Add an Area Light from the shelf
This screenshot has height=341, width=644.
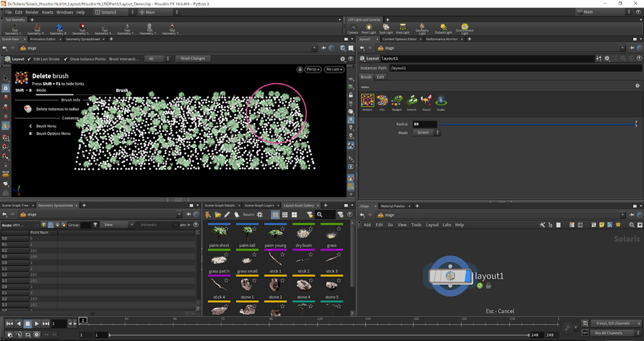(402, 29)
